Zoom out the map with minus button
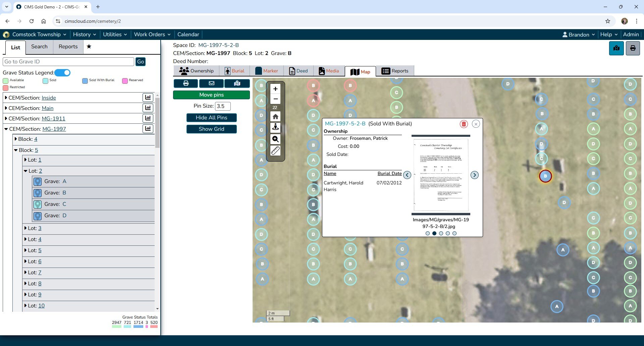The image size is (644, 346). (x=275, y=99)
